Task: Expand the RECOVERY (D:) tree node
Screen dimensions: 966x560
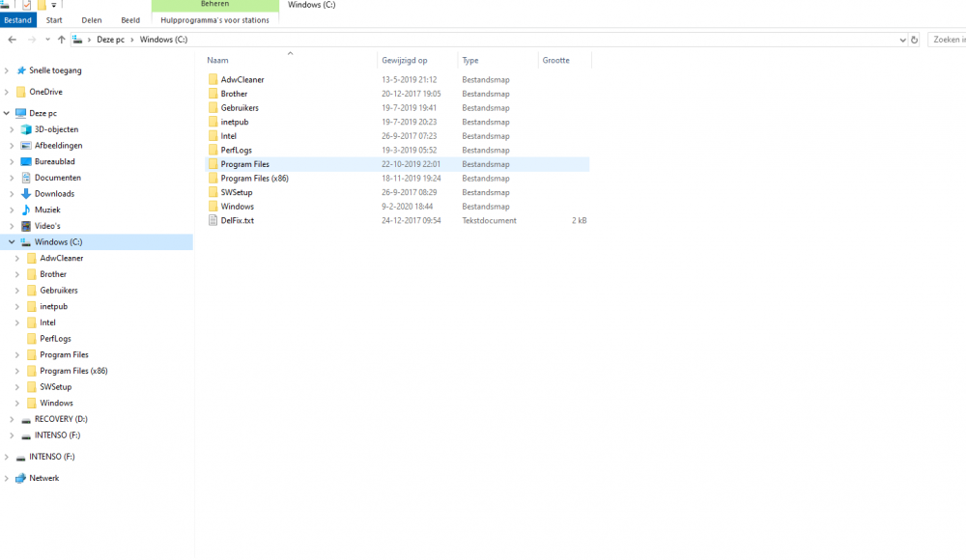Action: point(12,419)
